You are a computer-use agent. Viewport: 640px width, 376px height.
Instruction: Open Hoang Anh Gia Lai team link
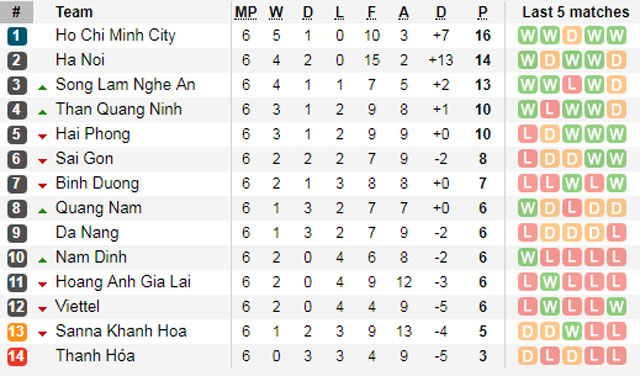click(123, 282)
